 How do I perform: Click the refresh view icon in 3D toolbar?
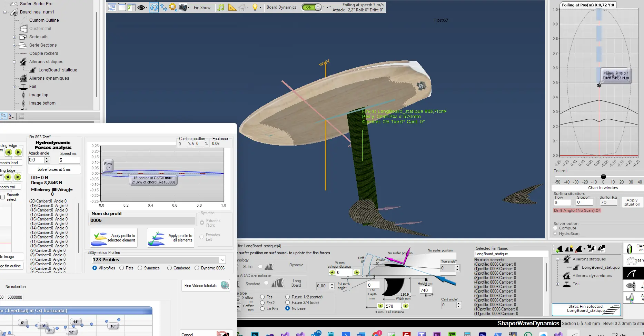coord(112,7)
